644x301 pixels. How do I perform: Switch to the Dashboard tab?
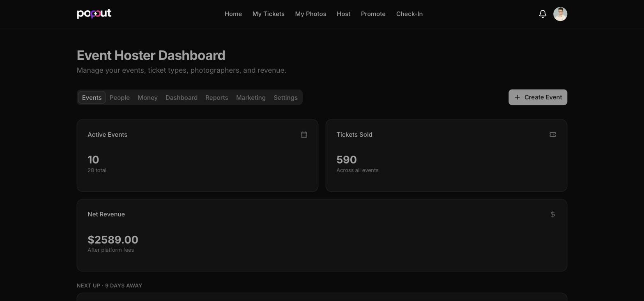coord(182,97)
